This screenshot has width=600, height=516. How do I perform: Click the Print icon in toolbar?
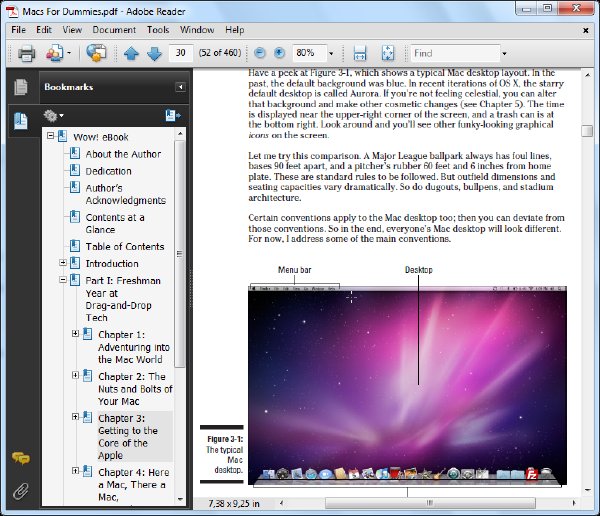[x=26, y=53]
